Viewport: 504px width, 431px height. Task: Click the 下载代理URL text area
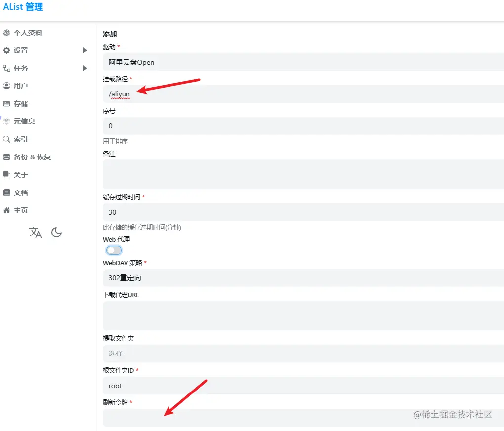click(303, 315)
